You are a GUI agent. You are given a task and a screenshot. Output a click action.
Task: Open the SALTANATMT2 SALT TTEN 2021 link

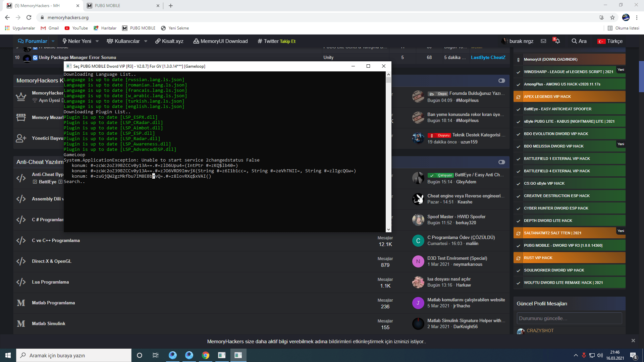(569, 233)
